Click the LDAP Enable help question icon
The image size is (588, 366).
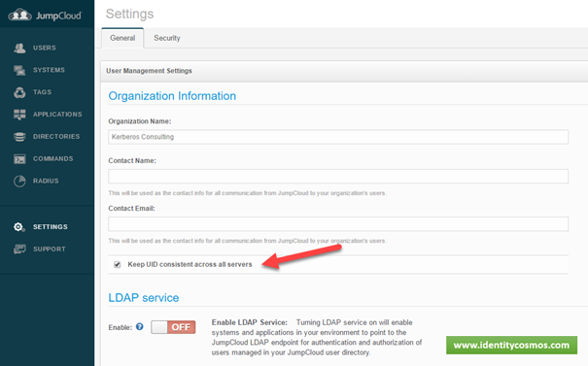140,326
